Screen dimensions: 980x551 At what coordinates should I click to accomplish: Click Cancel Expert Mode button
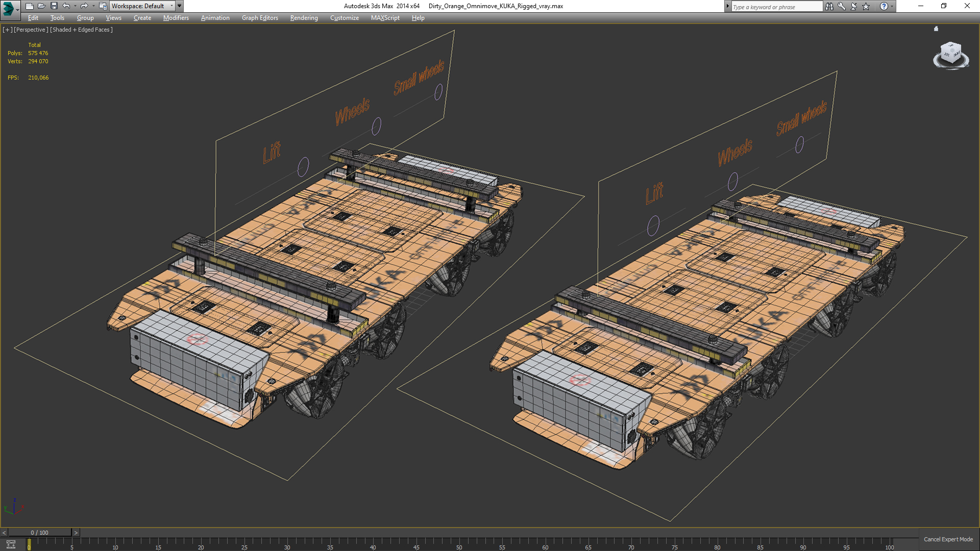948,539
